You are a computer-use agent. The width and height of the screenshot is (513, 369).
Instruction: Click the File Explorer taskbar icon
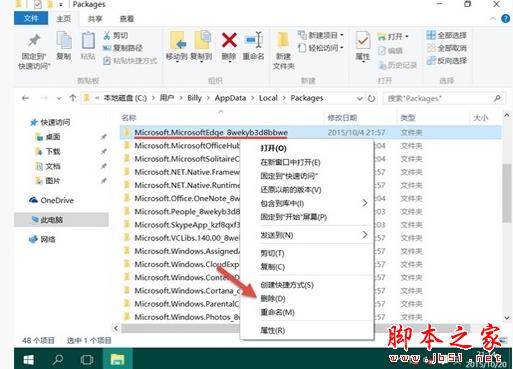(x=117, y=359)
